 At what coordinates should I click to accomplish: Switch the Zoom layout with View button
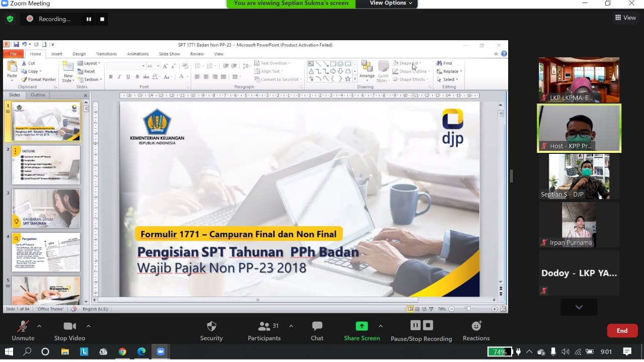pos(625,18)
